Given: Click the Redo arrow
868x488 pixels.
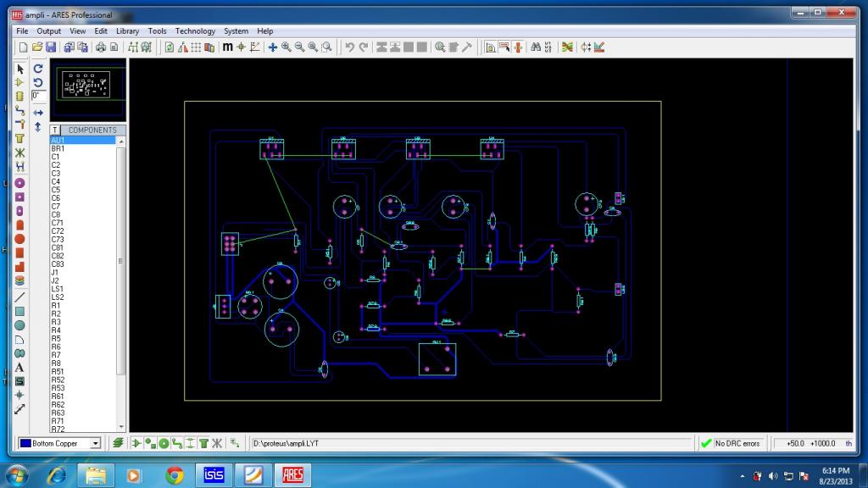Looking at the screenshot, I should coord(363,47).
